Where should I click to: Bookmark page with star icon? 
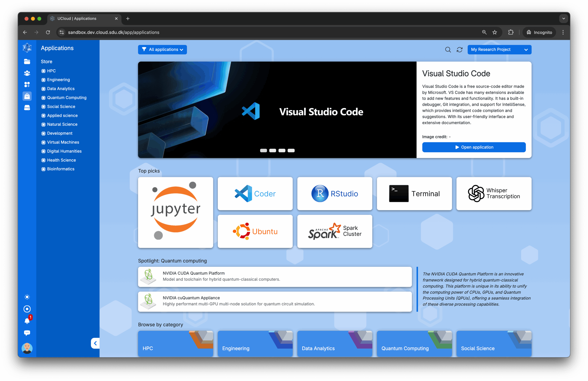click(x=495, y=32)
